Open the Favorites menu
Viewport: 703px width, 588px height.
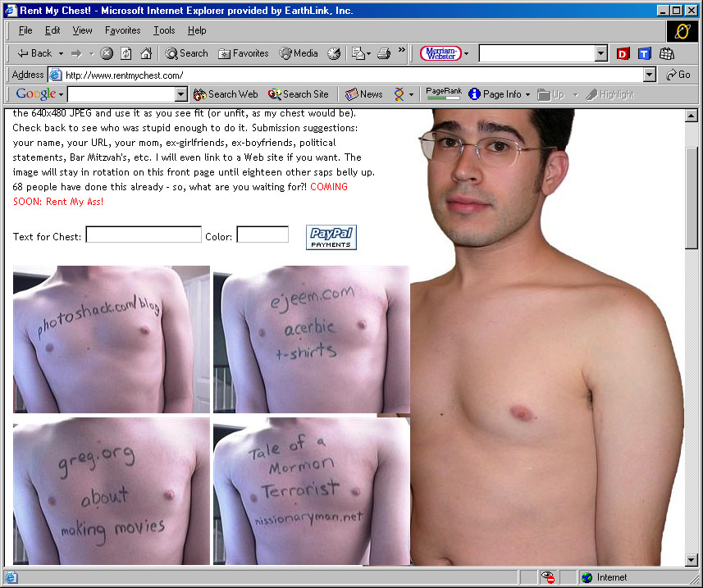point(122,30)
